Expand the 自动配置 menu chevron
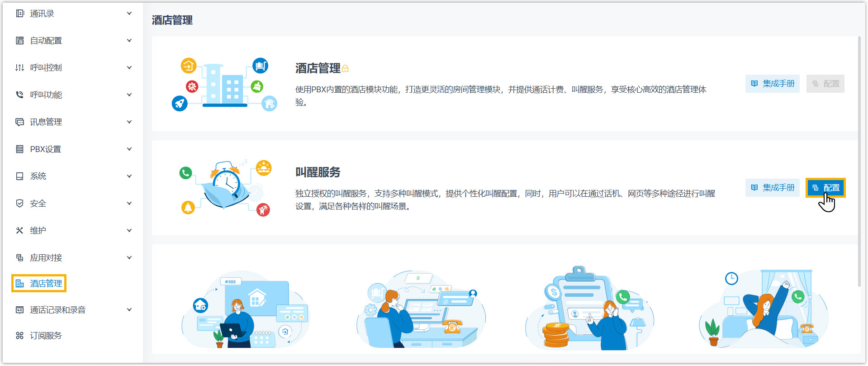 click(129, 41)
